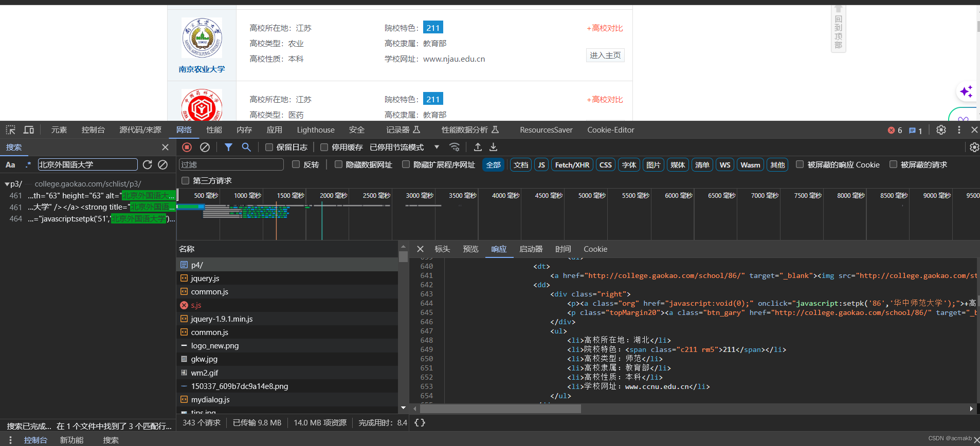Image resolution: width=980 pixels, height=446 pixels.
Task: Open network search magnifier icon
Action: click(246, 147)
